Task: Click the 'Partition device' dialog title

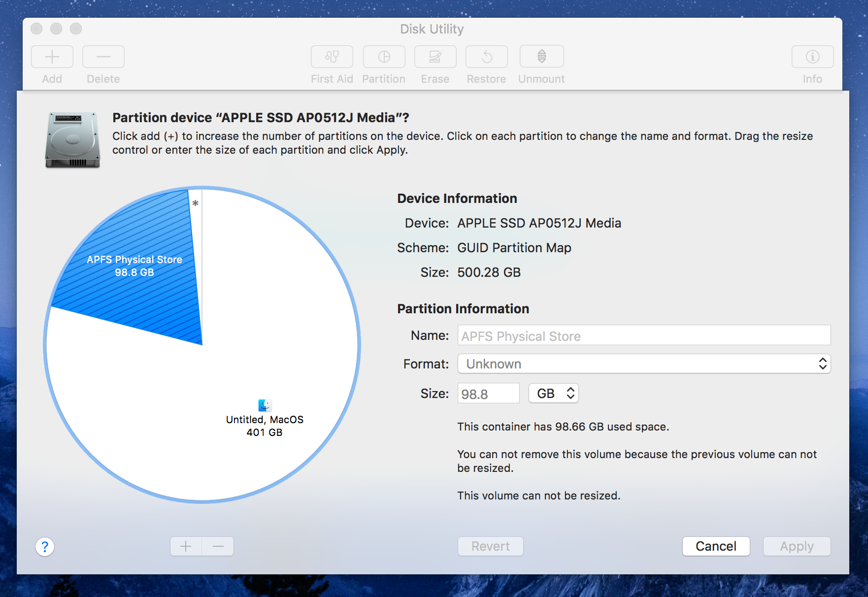Action: [261, 118]
